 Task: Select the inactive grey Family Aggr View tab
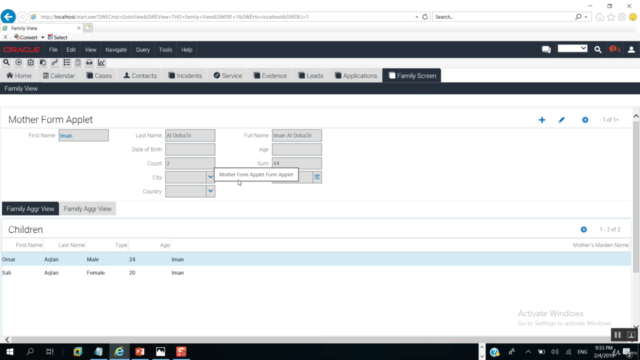tap(87, 209)
